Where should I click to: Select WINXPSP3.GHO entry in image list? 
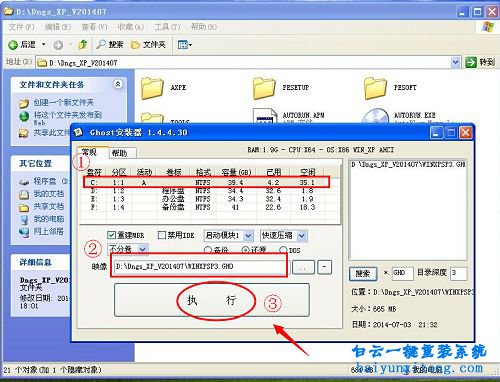[408, 164]
